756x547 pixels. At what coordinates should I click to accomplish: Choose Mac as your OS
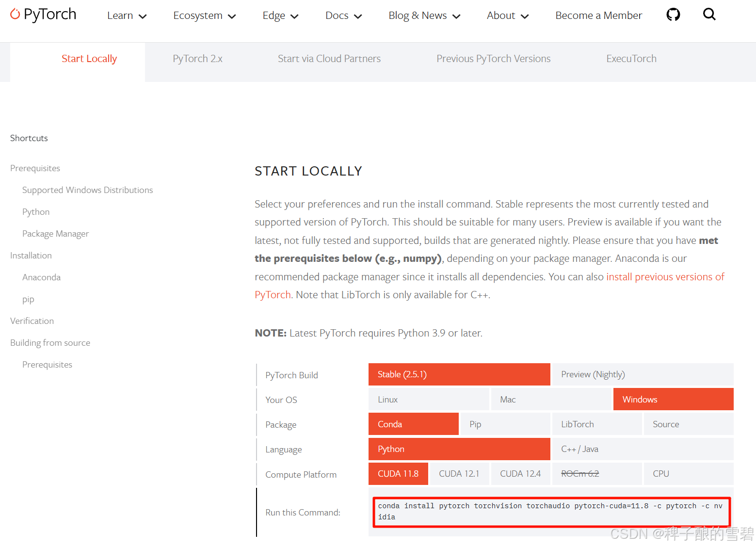(x=551, y=399)
